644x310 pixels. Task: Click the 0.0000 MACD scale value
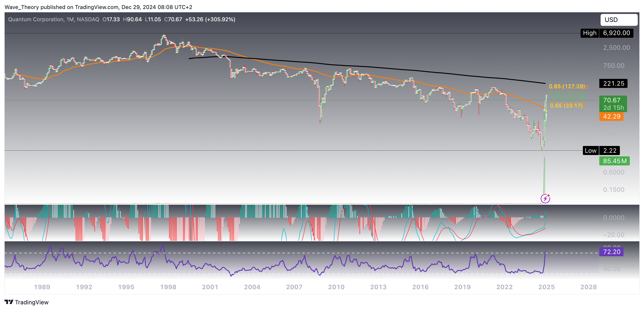point(614,218)
